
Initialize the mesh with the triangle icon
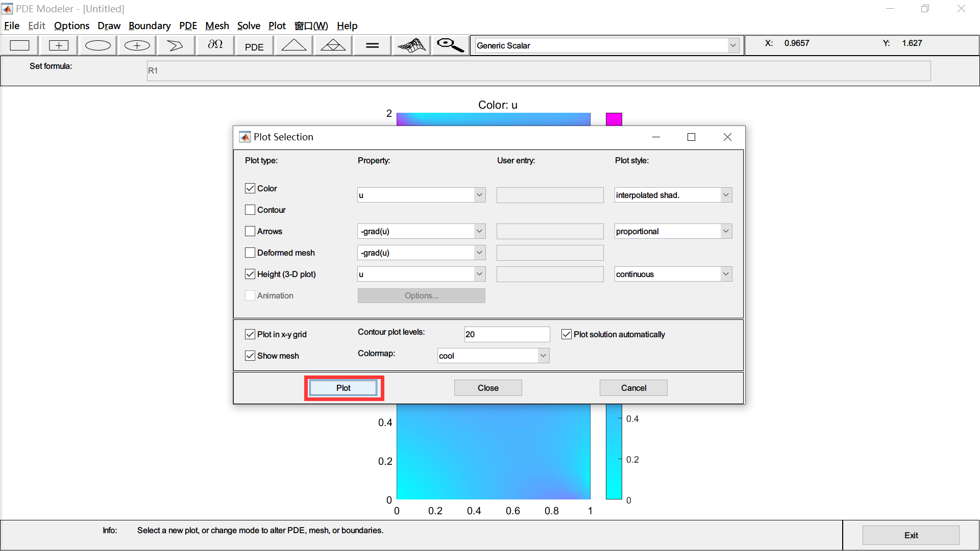pos(293,45)
